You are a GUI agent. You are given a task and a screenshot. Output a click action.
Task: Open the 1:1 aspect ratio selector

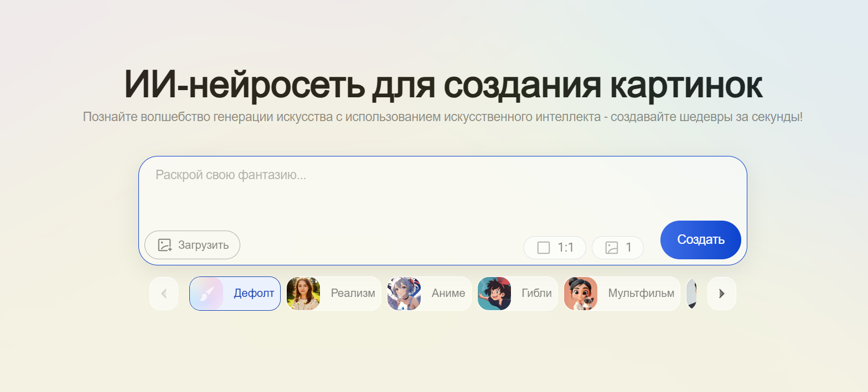click(x=555, y=248)
